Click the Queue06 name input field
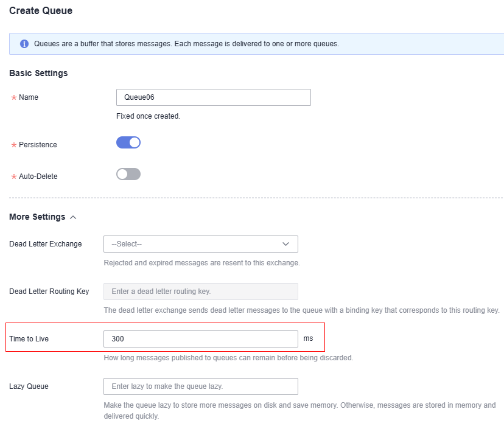This screenshot has height=426, width=504. 214,97
